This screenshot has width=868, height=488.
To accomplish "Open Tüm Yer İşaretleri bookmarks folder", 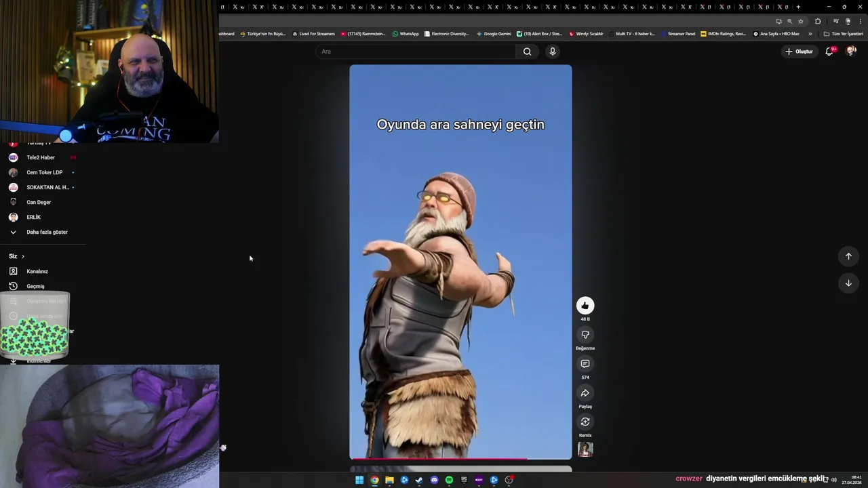I will (x=844, y=33).
